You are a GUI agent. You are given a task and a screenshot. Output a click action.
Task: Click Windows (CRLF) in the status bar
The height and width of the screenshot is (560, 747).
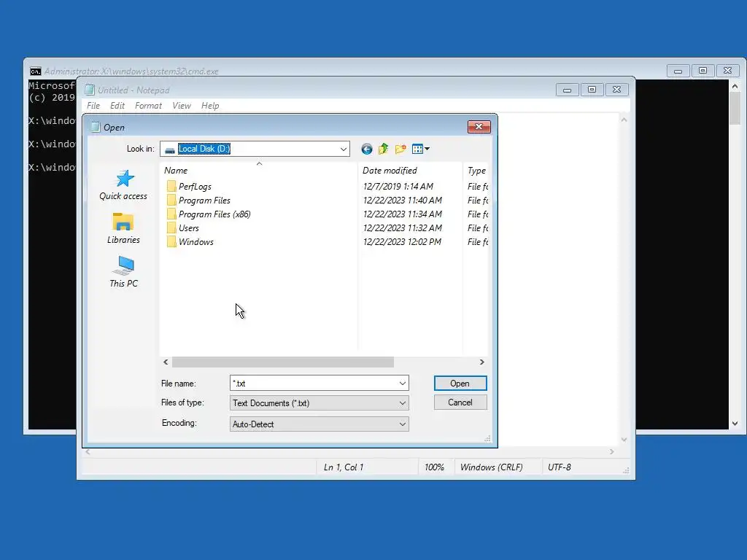(x=491, y=467)
